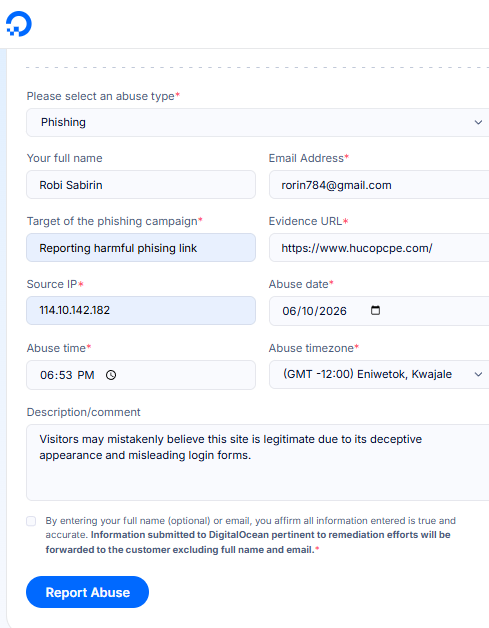Click inside the Description/comment text area

coord(258,463)
